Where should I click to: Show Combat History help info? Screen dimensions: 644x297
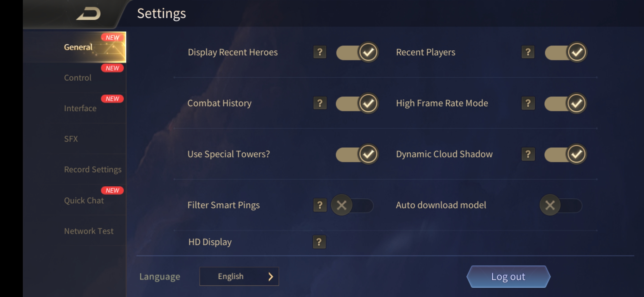[x=320, y=103]
